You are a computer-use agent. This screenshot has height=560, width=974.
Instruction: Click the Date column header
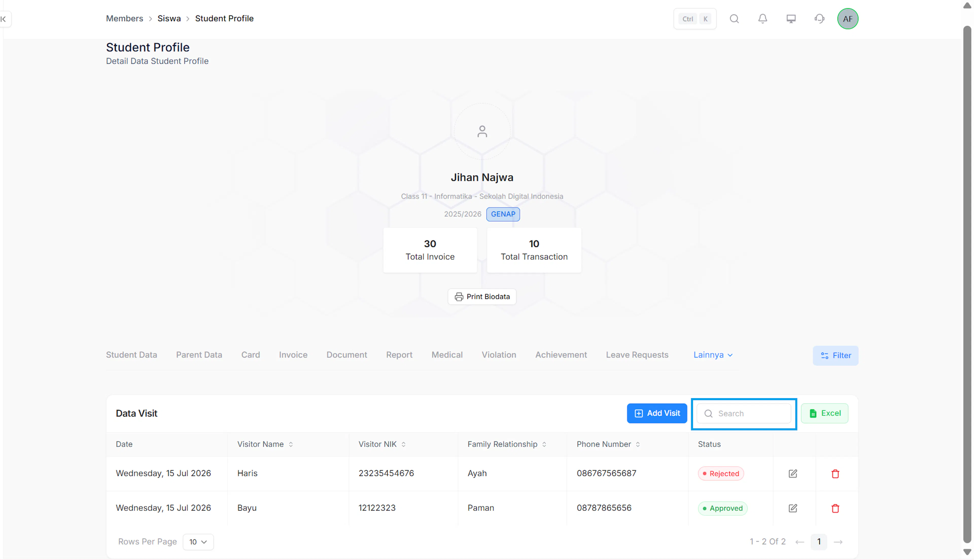[124, 444]
